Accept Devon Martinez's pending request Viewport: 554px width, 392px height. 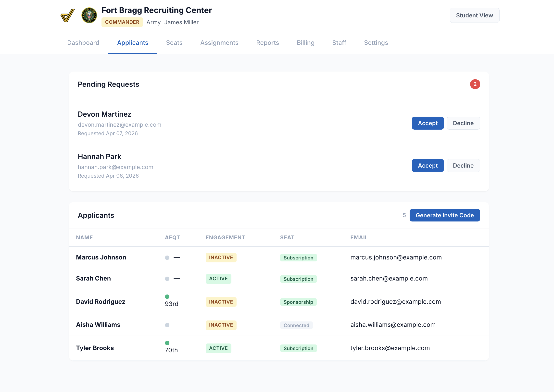(428, 123)
